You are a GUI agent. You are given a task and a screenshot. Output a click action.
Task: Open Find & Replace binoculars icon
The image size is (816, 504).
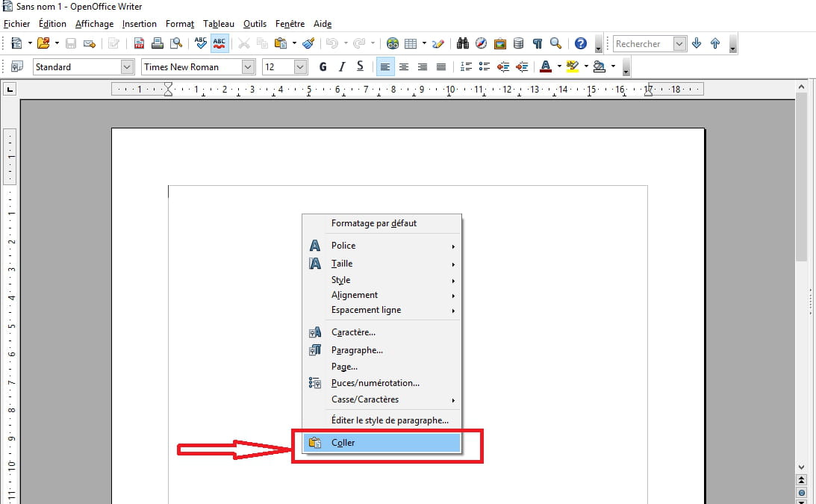click(463, 44)
